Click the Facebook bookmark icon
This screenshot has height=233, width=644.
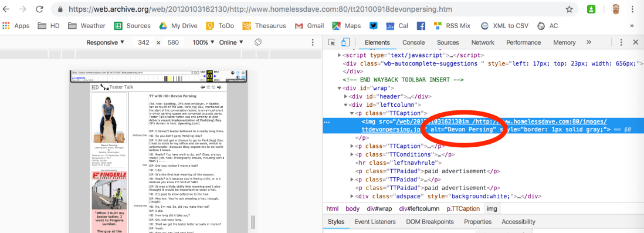(421, 26)
